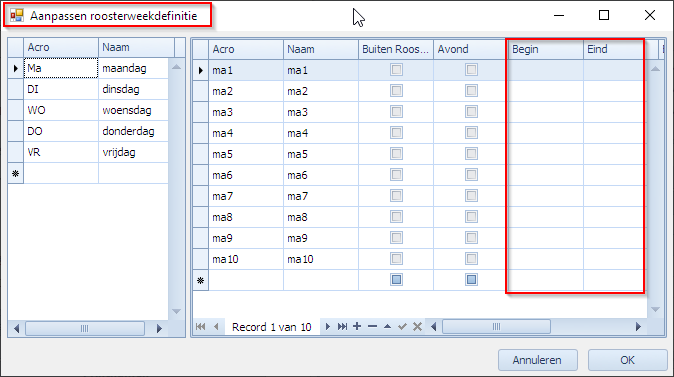Click the Avond column header
Image resolution: width=674 pixels, height=377 pixels.
tap(471, 49)
